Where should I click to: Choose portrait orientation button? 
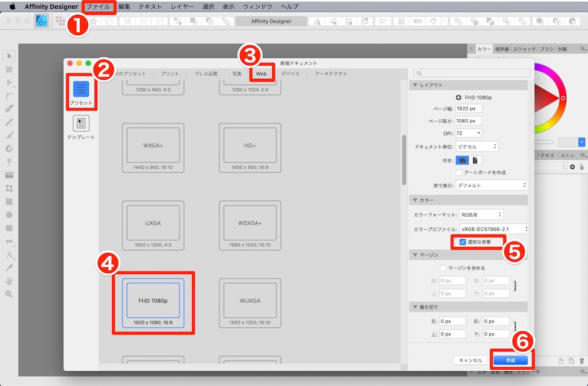click(475, 160)
